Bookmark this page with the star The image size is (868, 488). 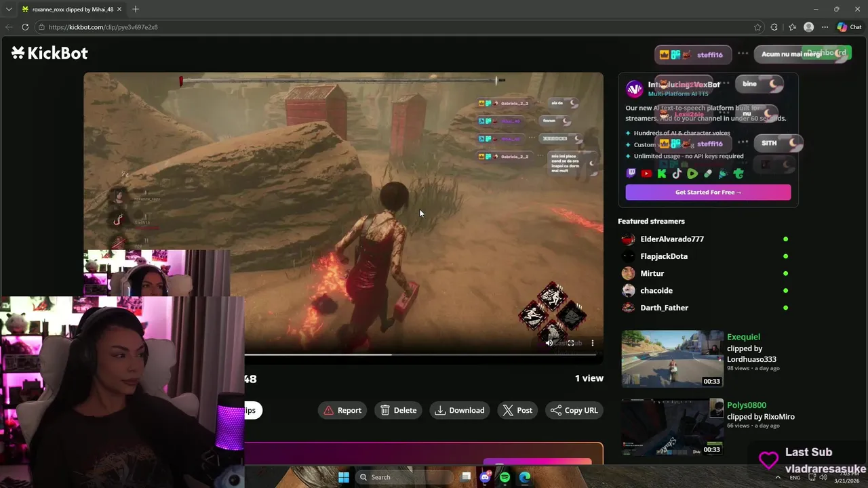coord(757,27)
